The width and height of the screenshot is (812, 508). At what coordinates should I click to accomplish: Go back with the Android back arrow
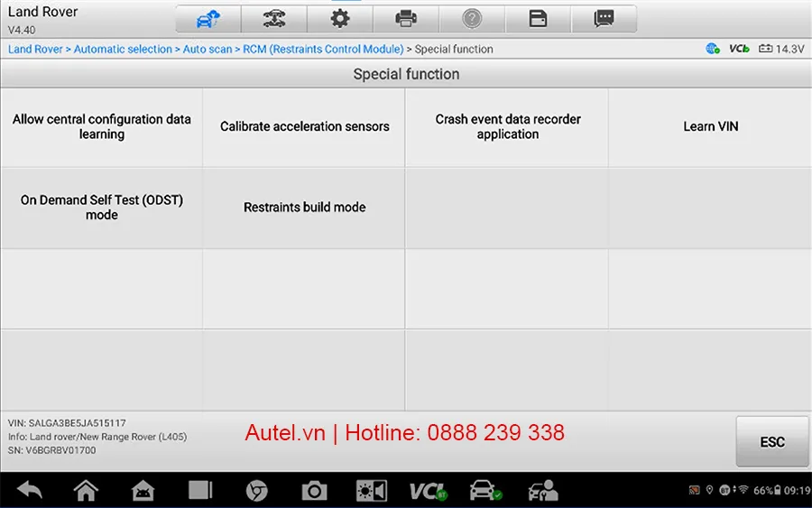[30, 490]
